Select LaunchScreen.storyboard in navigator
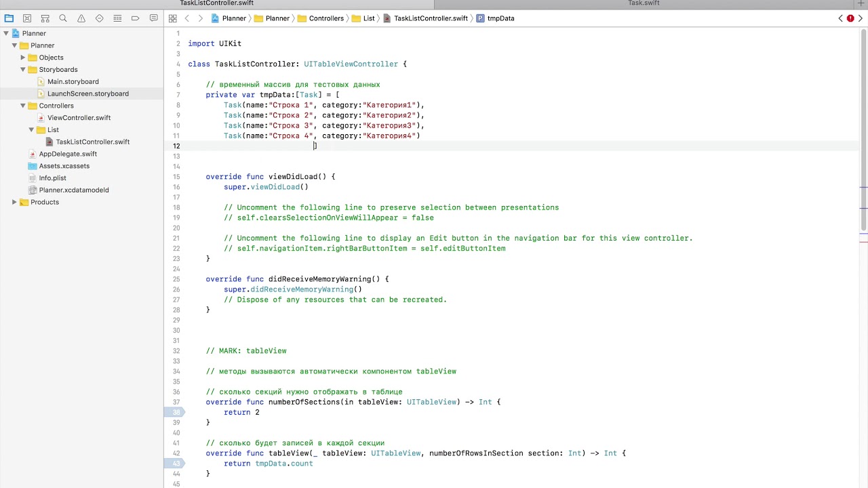 88,94
